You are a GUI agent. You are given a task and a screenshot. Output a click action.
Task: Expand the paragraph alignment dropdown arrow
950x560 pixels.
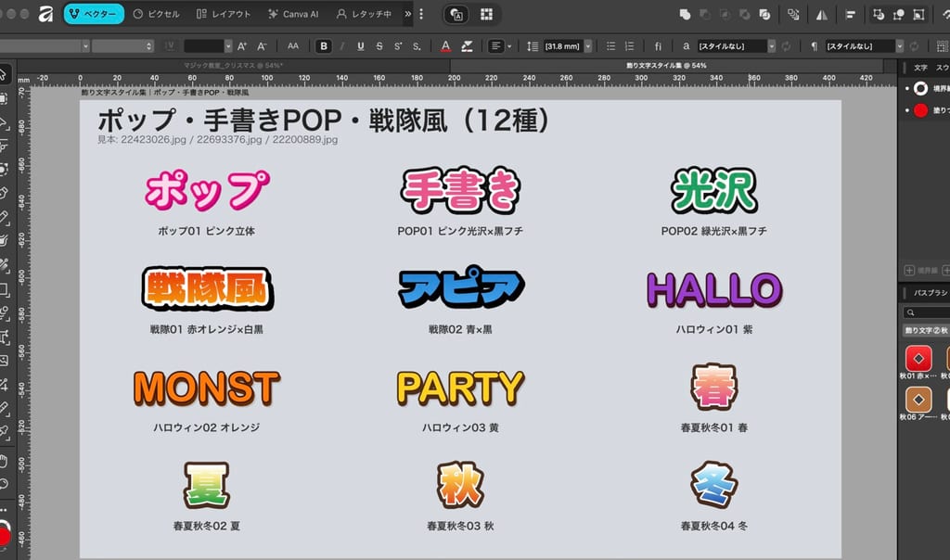[509, 46]
